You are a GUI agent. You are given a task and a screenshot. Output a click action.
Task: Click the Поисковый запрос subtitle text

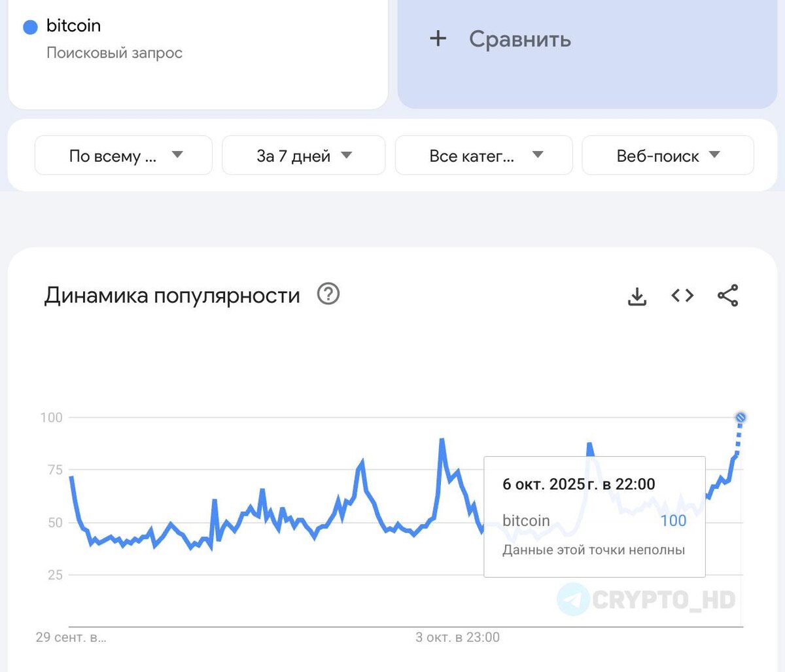click(114, 53)
